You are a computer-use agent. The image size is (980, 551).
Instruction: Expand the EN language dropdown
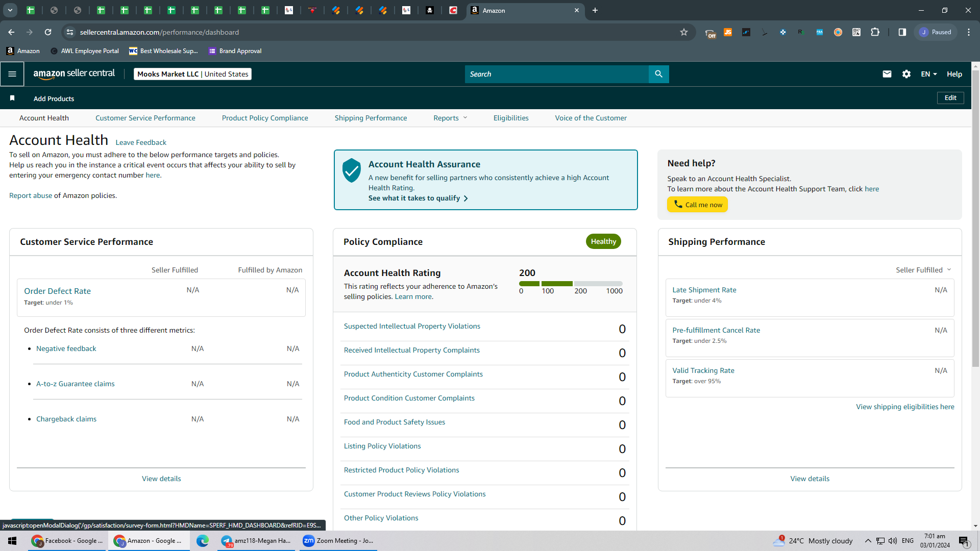pos(929,74)
